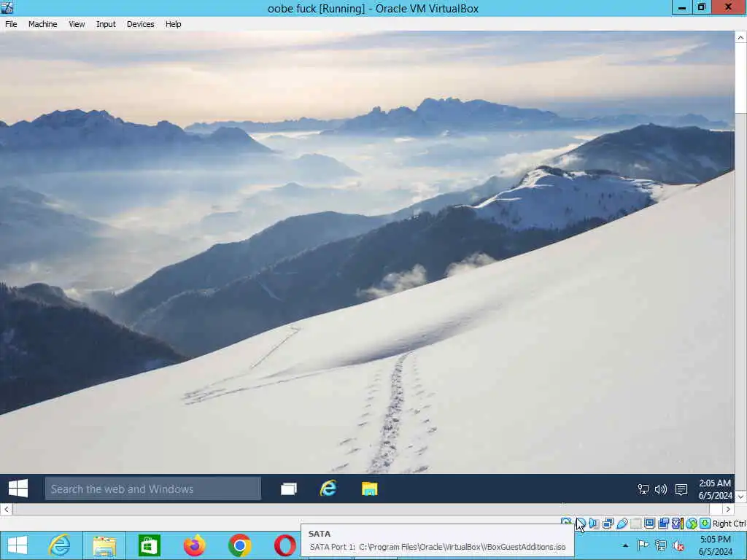Click the vertical scrollbar up arrow
Screen dimensions: 747x560
point(740,38)
